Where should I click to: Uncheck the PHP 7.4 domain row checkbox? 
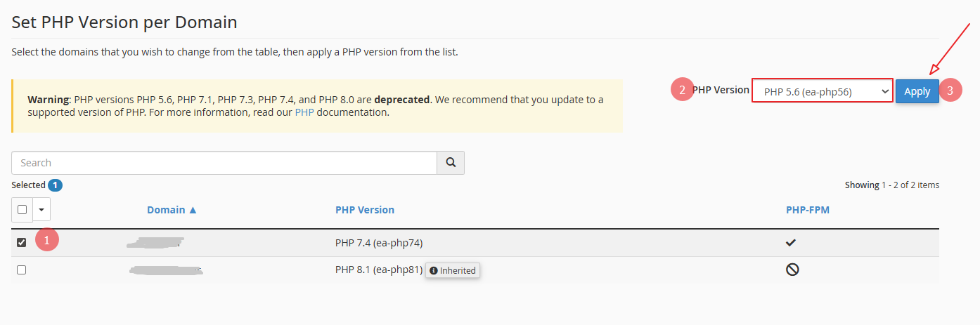click(x=22, y=243)
